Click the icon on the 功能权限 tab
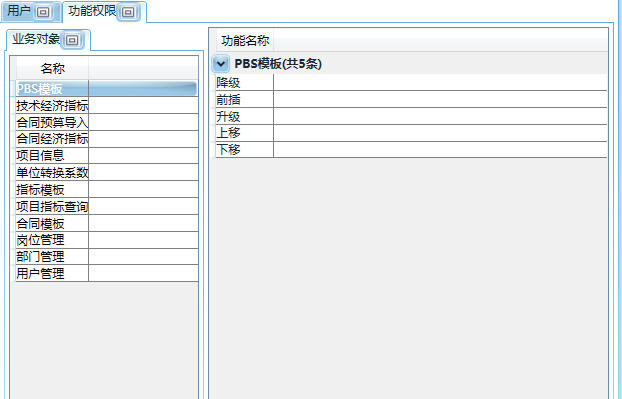Image resolution: width=622 pixels, height=399 pixels. pyautogui.click(x=128, y=12)
